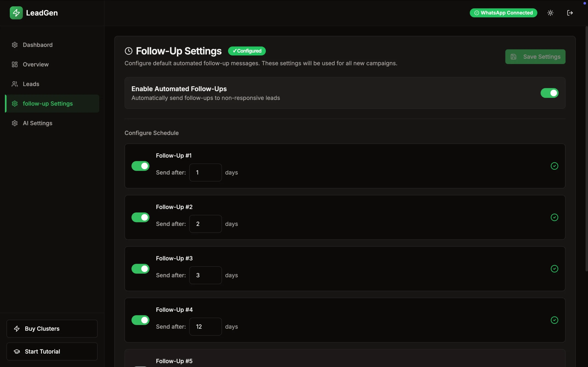
Task: Select follow-up Settings sidebar item
Action: coord(48,104)
